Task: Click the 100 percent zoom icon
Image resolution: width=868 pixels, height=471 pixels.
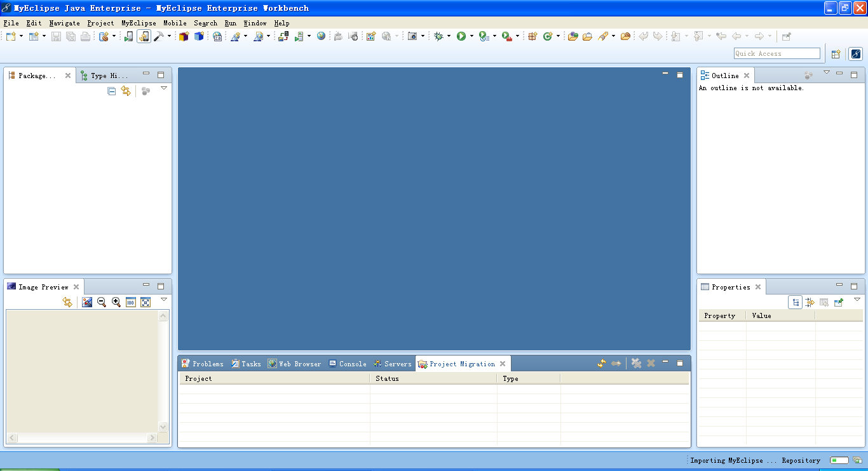Action: (131, 302)
